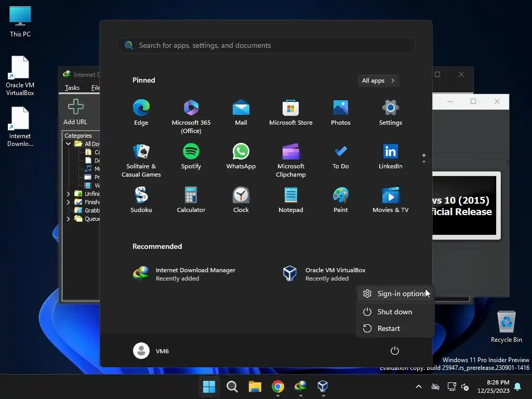Image resolution: width=532 pixels, height=399 pixels.
Task: Click the Start menu search box
Action: [x=266, y=45]
